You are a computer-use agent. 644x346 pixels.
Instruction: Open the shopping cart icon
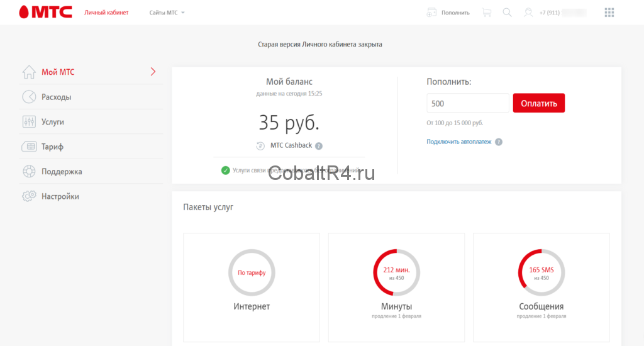coord(486,13)
